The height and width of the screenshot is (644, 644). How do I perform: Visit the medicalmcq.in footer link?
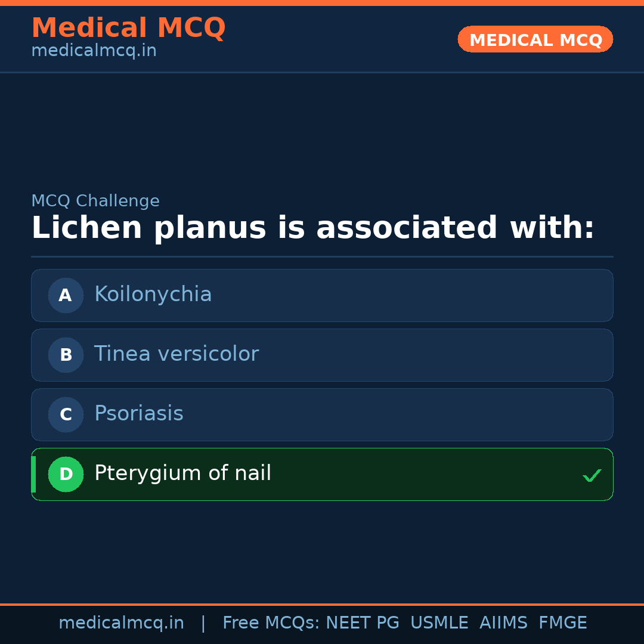click(121, 622)
